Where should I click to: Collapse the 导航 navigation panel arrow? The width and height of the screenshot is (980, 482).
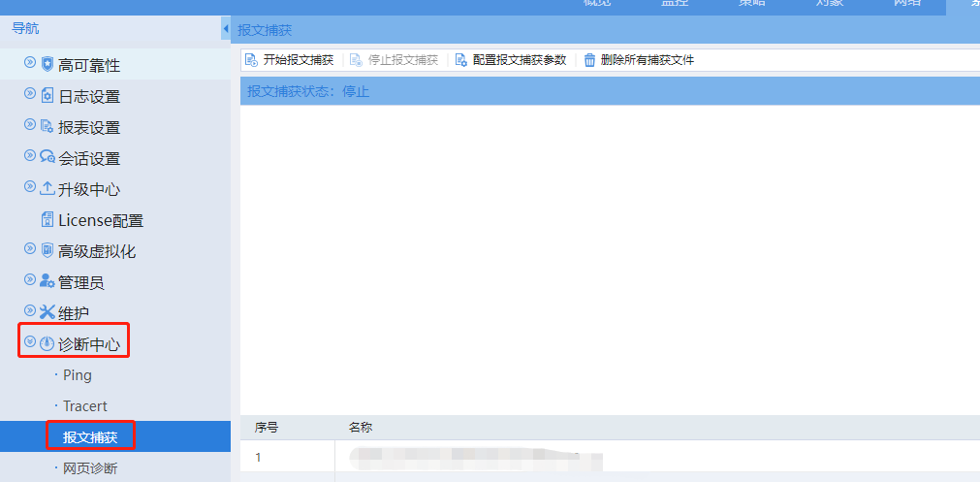226,29
